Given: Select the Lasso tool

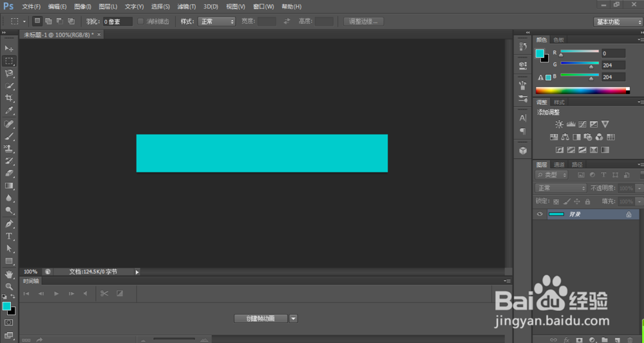Looking at the screenshot, I should pos(9,73).
